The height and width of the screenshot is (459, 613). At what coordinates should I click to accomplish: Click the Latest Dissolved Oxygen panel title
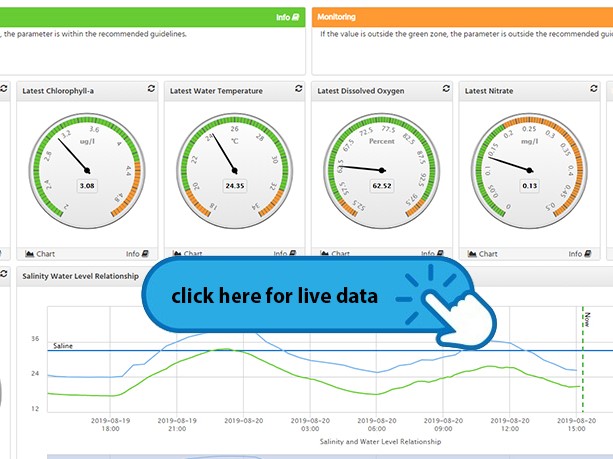click(361, 91)
